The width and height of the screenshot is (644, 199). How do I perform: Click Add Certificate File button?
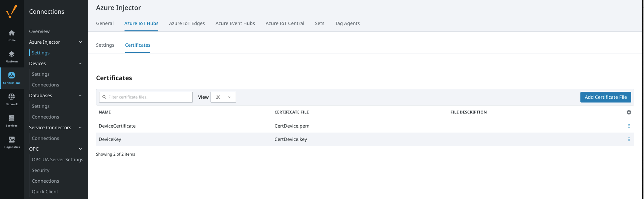606,97
